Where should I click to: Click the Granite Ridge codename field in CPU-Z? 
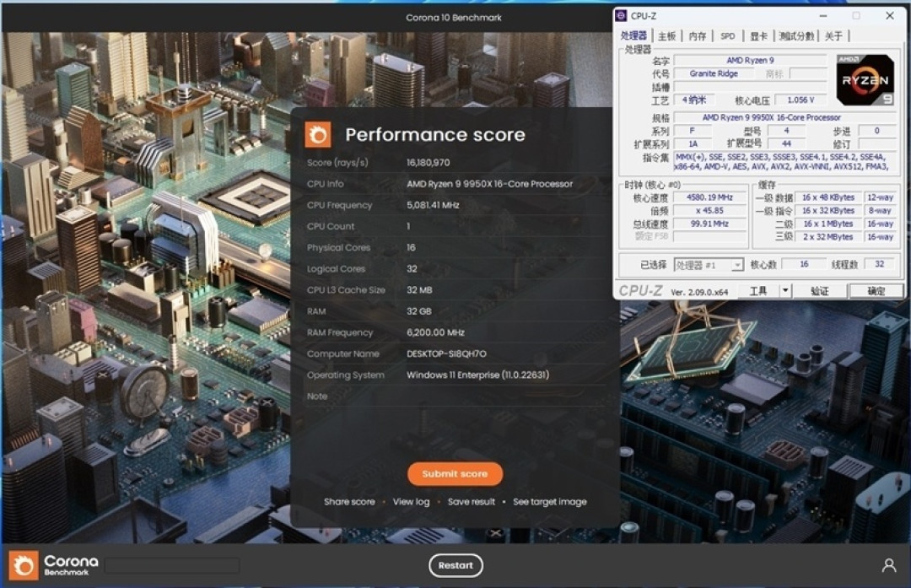pos(714,73)
